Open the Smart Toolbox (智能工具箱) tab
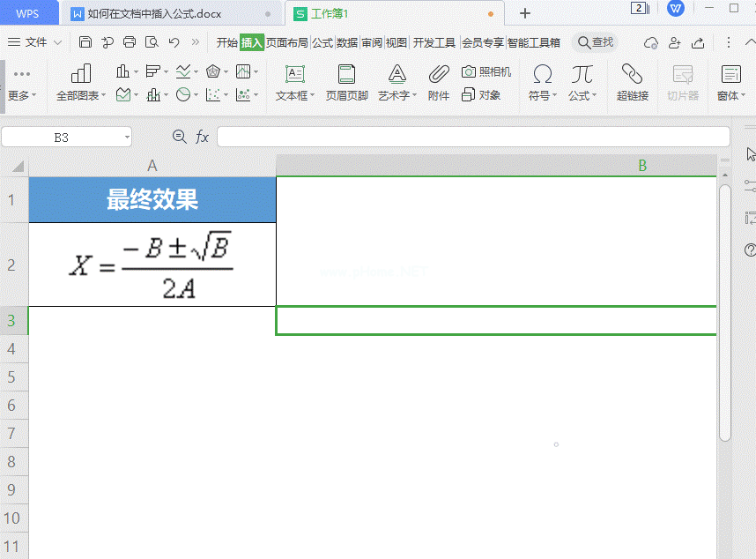This screenshot has height=559, width=756. 534,42
